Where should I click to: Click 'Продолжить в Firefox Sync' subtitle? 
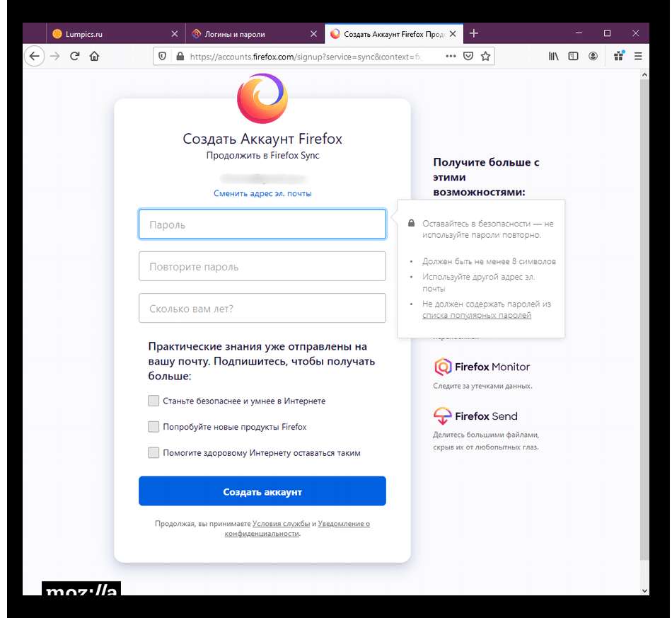262,155
